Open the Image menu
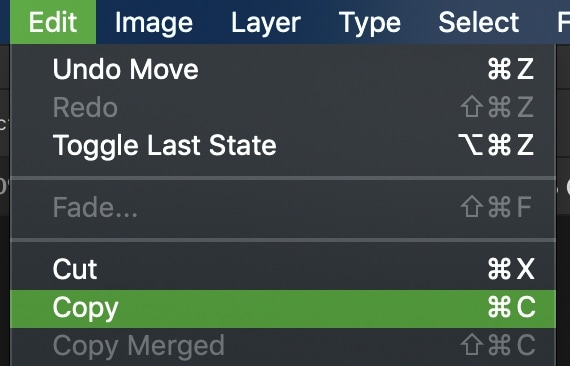 (x=154, y=23)
